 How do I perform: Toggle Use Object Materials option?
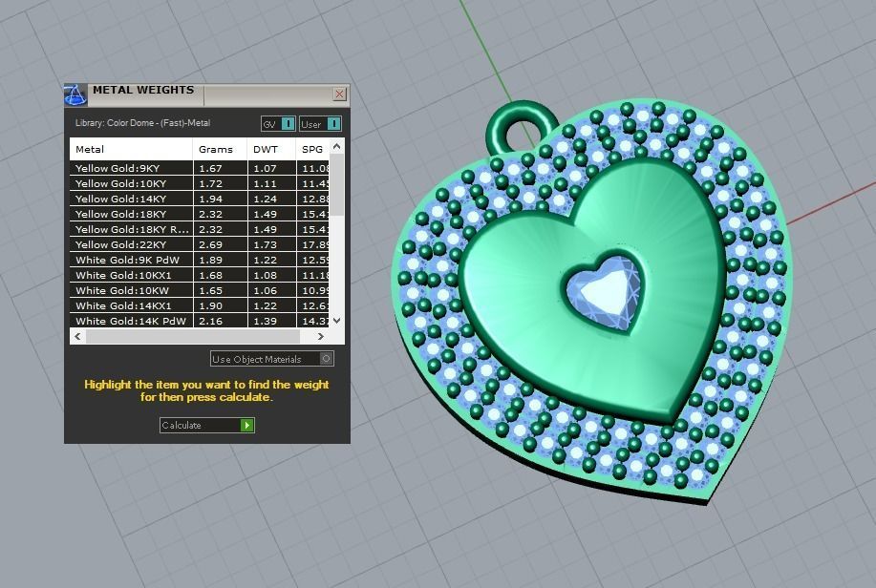click(272, 359)
